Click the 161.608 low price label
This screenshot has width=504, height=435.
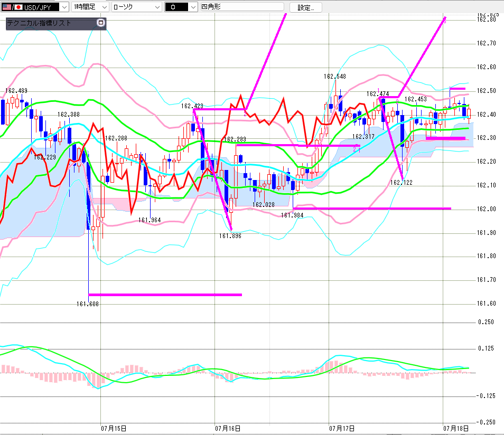[x=87, y=304]
